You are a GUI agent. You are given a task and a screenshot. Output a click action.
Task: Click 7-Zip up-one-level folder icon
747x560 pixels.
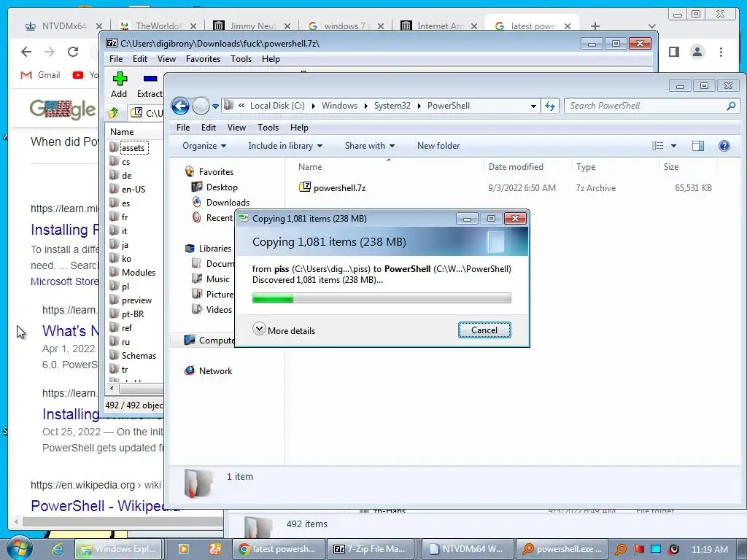click(x=114, y=113)
